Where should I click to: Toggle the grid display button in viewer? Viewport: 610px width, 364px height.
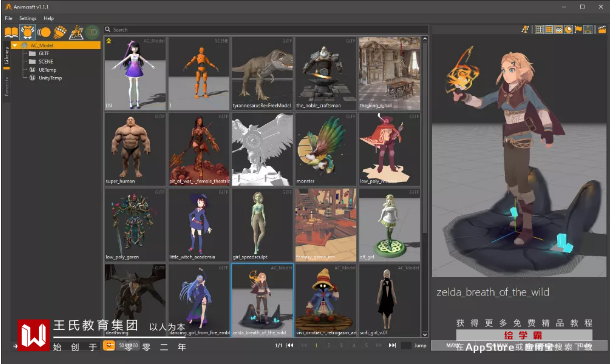click(539, 29)
